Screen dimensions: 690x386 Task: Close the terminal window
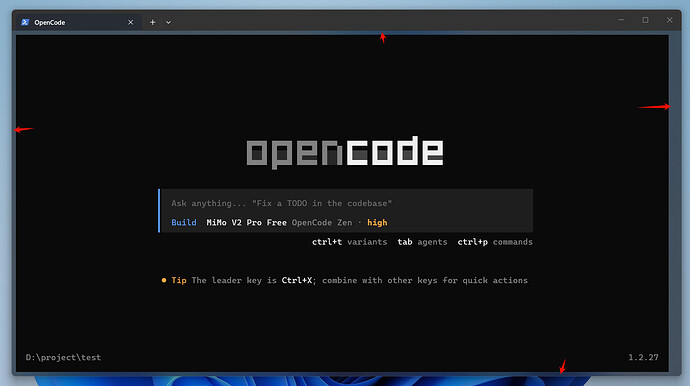(x=669, y=20)
